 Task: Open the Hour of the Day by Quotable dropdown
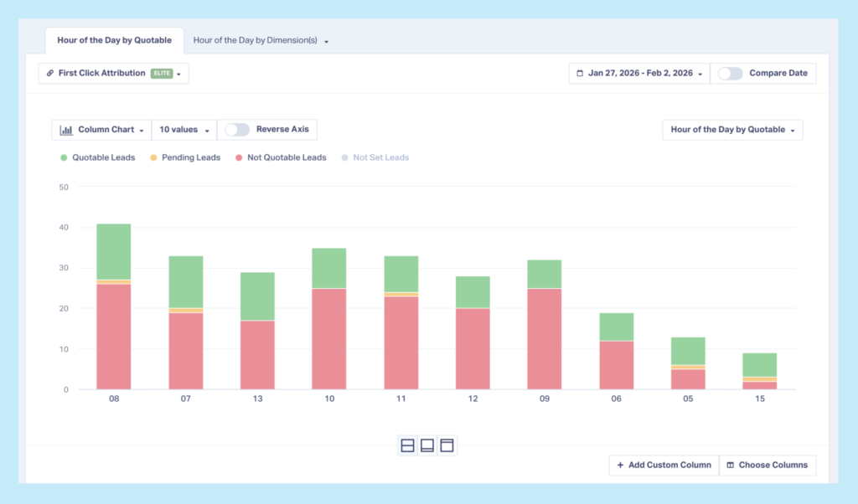point(732,130)
